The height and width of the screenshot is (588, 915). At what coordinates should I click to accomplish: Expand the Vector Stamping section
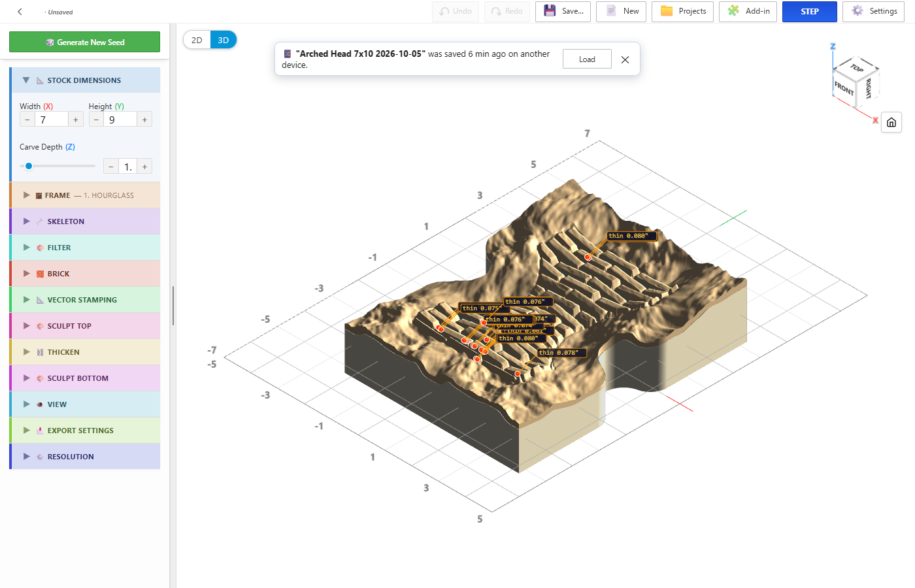coord(26,300)
